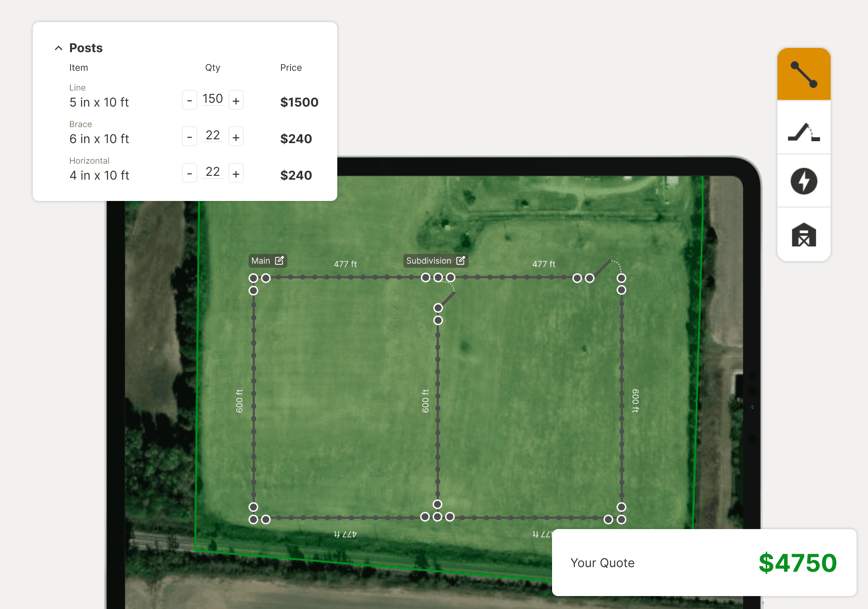The width and height of the screenshot is (868, 609).
Task: Select the fence line drawing tool
Action: [x=804, y=74]
